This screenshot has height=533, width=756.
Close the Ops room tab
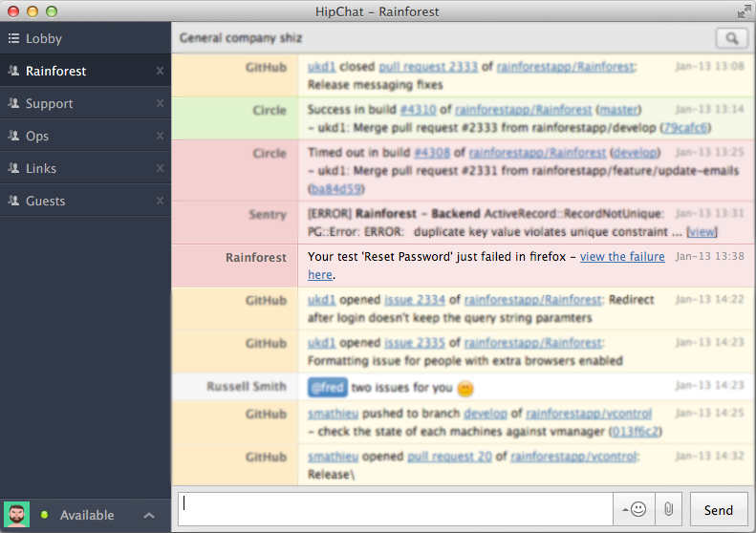[160, 136]
